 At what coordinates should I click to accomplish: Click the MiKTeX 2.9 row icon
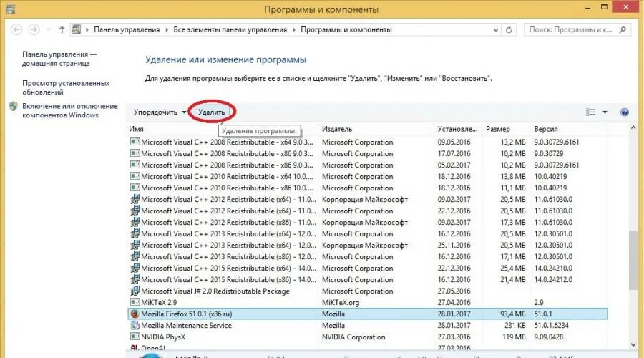(x=135, y=302)
